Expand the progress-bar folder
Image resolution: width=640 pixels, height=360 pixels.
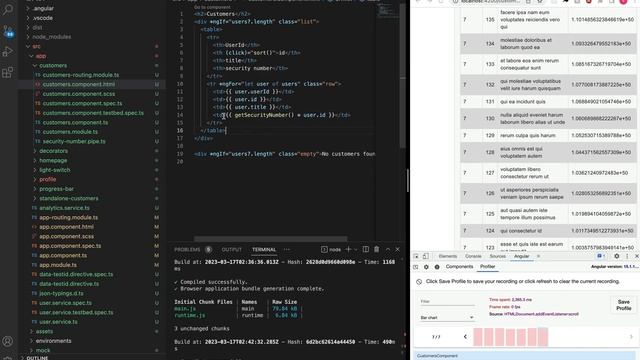[x=56, y=189]
